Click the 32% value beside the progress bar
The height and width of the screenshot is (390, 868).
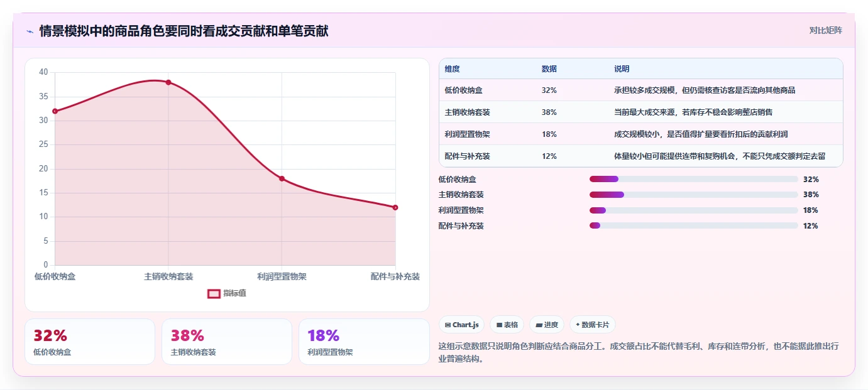811,179
